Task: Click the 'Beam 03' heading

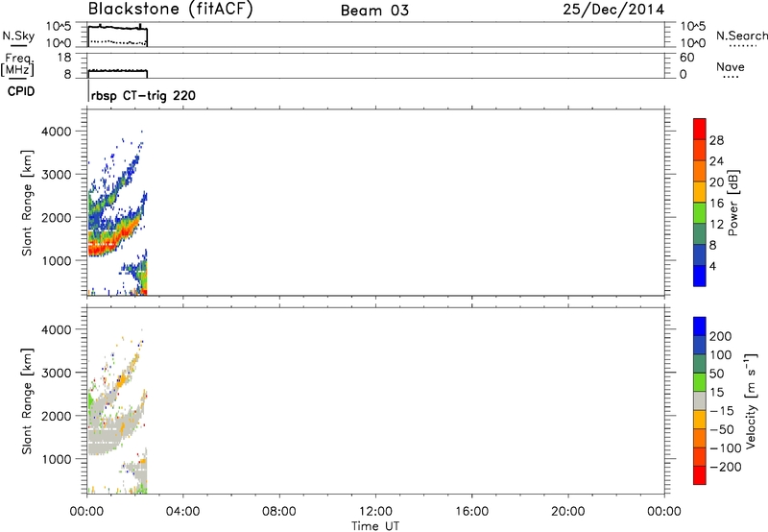Action: 374,11
